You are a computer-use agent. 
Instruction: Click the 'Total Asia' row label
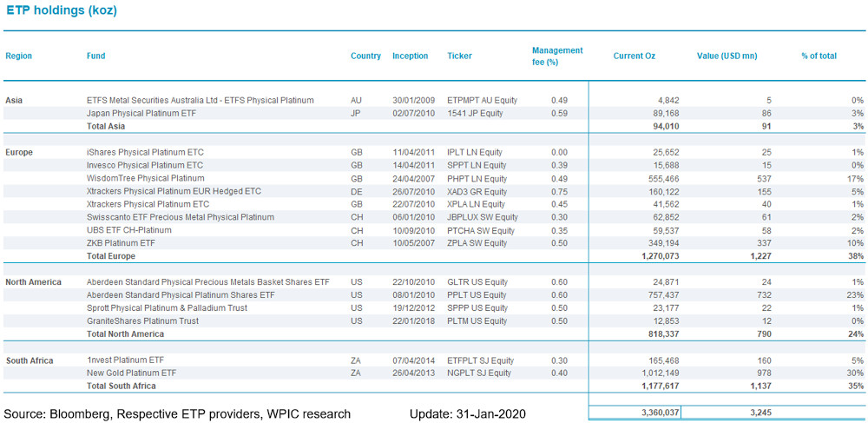pos(106,126)
